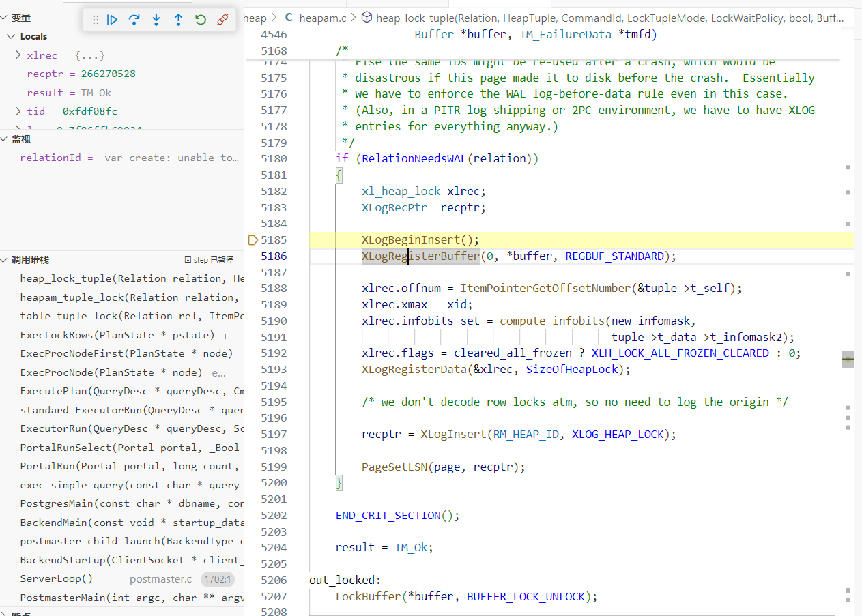Disconnect the debugger
Screen dimensions: 862x616
pyautogui.click(x=222, y=20)
